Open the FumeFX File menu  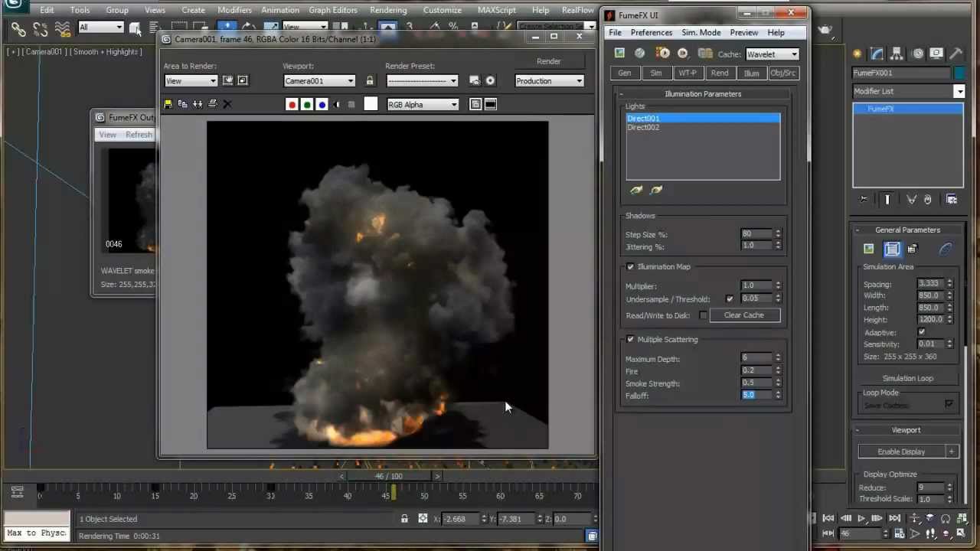click(615, 33)
